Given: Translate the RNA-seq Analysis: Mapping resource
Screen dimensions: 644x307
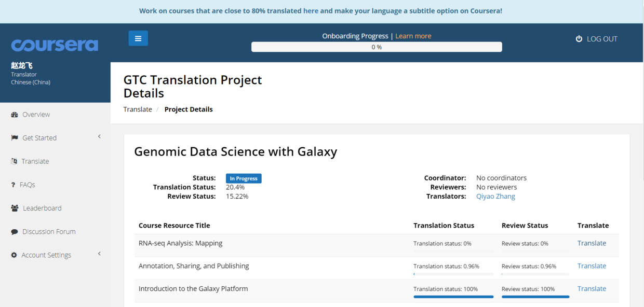Looking at the screenshot, I should (592, 243).
